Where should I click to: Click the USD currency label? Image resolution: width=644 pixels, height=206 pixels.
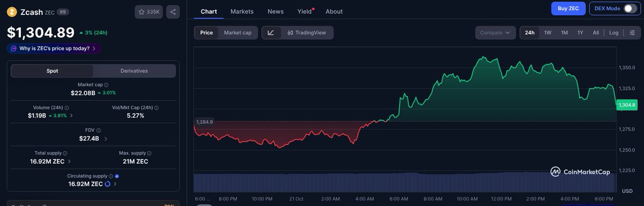click(x=627, y=191)
